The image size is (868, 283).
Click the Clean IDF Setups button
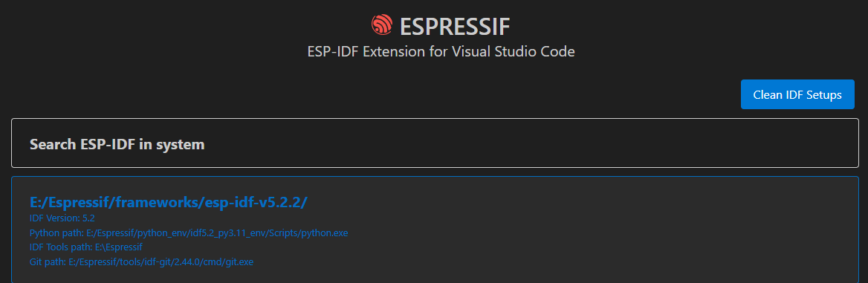797,94
